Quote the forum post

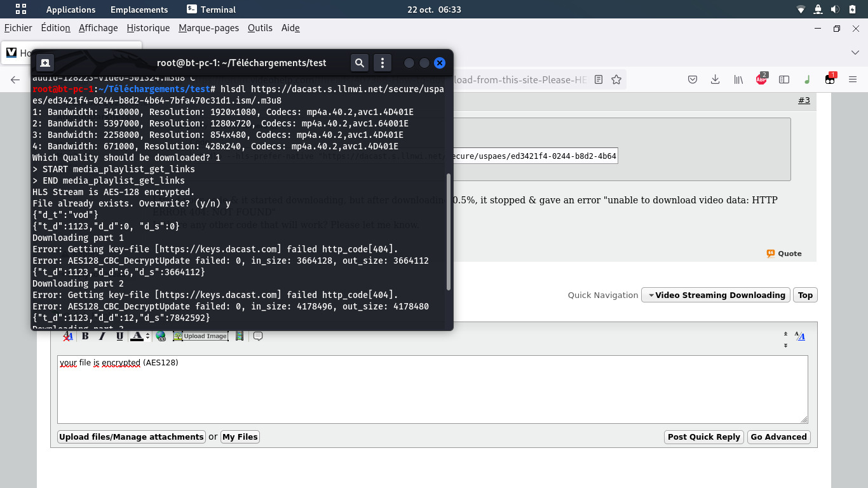pos(784,254)
